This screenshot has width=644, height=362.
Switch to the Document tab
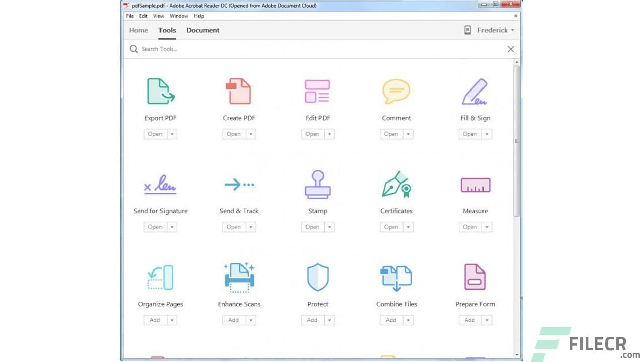[x=203, y=30]
